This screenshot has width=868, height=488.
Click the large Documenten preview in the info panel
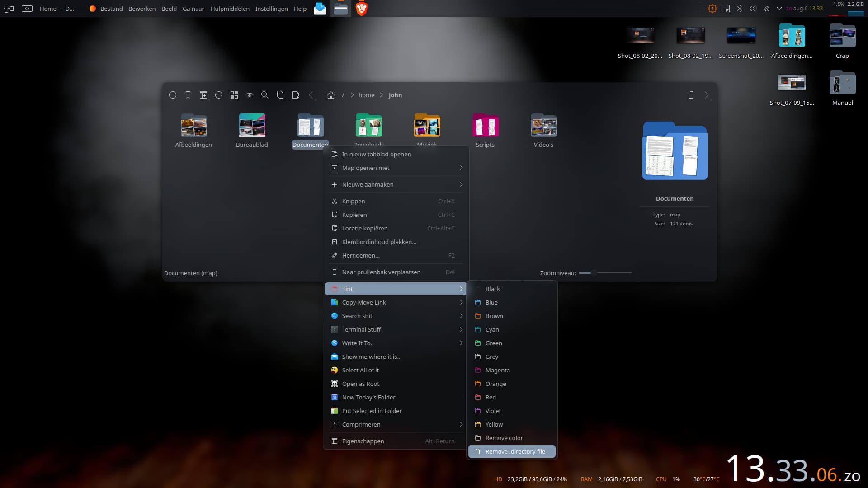(675, 151)
